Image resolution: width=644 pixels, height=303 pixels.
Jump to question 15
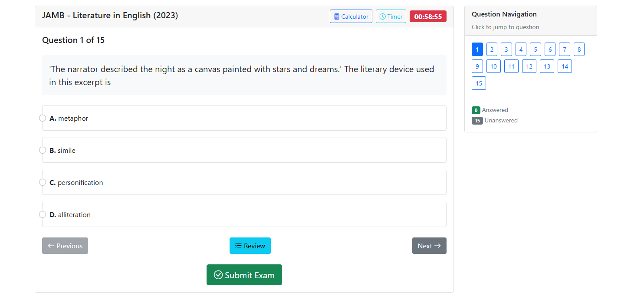[x=479, y=83]
